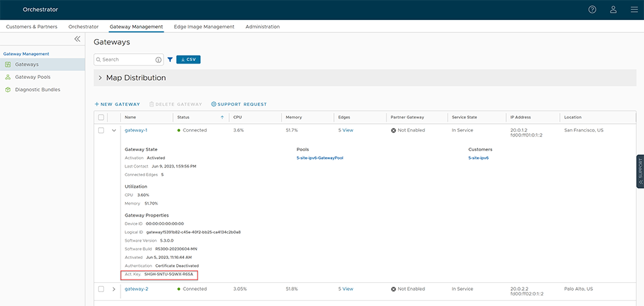The height and width of the screenshot is (306, 644).
Task: Collapse the gateway-1 row details
Action: [x=114, y=130]
